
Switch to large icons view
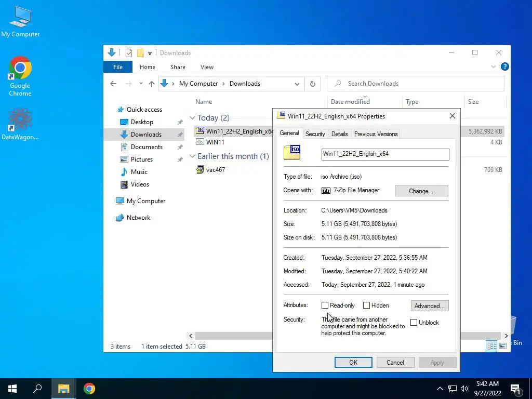(503, 346)
